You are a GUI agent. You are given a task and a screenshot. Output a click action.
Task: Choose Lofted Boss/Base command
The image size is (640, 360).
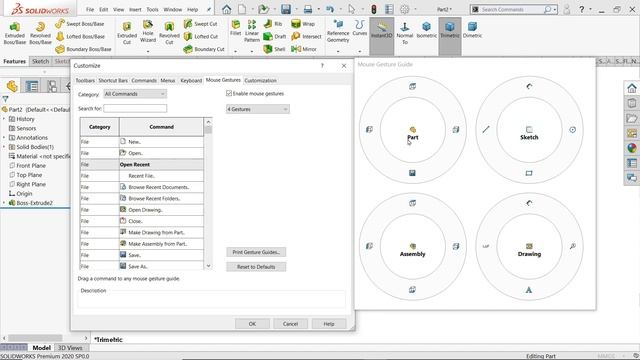80,36
